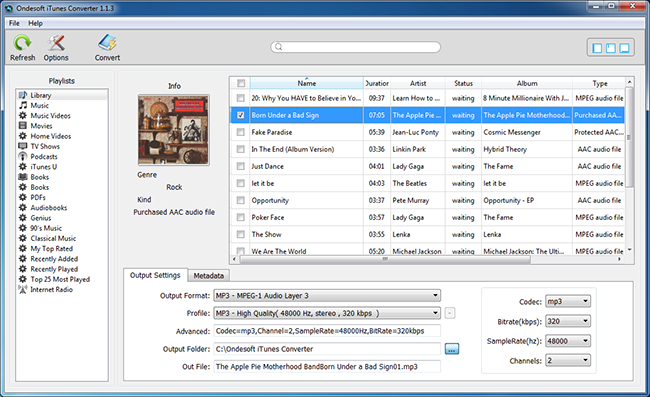
Task: Click the Top 25 Most Played gear icon
Action: point(23,279)
